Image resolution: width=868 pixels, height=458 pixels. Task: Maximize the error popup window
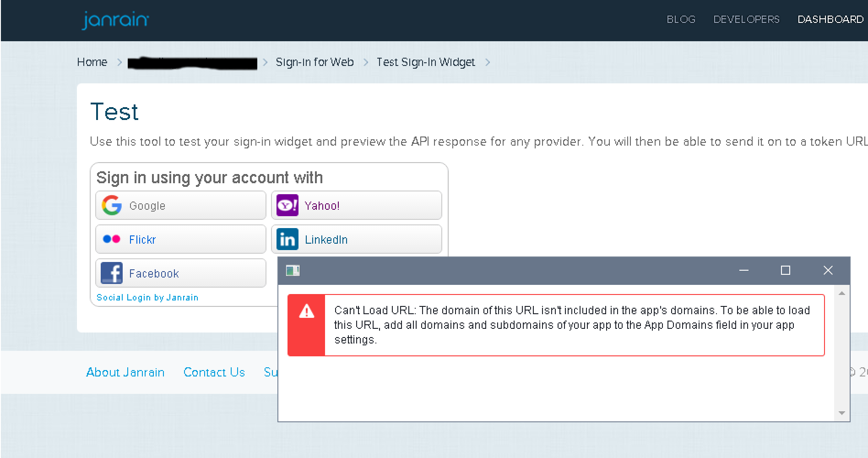[x=786, y=271]
